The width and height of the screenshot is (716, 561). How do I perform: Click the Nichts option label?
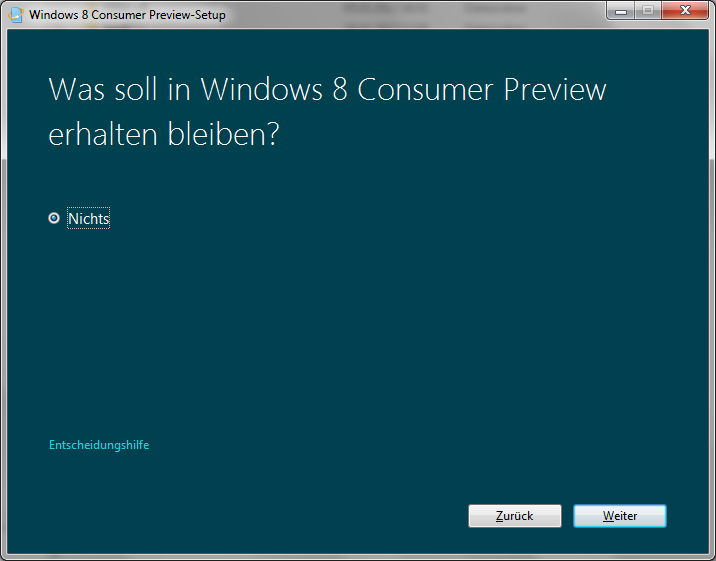[x=89, y=219]
